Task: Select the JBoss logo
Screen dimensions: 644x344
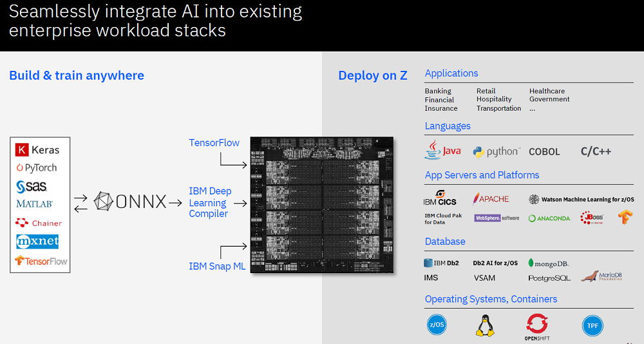Action: click(592, 217)
